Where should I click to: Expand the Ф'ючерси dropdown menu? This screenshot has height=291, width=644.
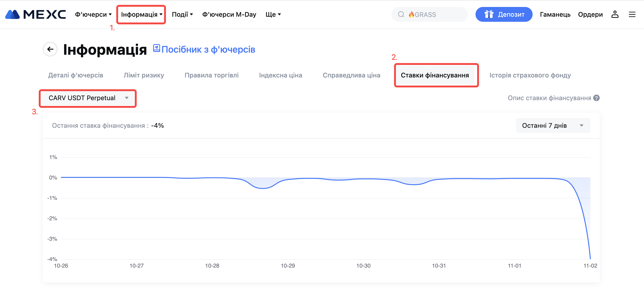[93, 14]
